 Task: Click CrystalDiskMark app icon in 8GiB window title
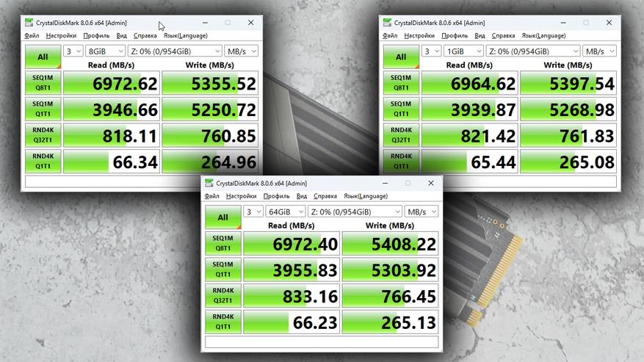click(29, 23)
